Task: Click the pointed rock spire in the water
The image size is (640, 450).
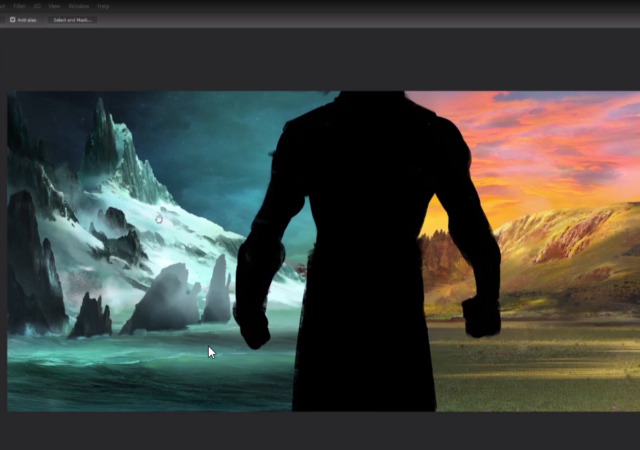Action: [217, 290]
